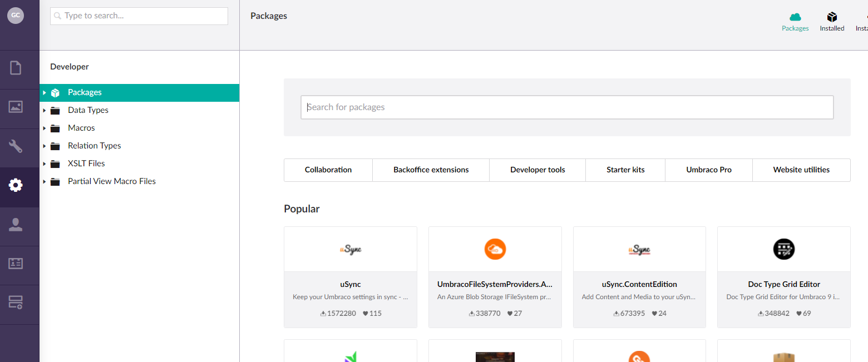Click the 'Doc Type Grid Editor' package title
Viewport: 868px width, 362px height.
click(x=784, y=284)
